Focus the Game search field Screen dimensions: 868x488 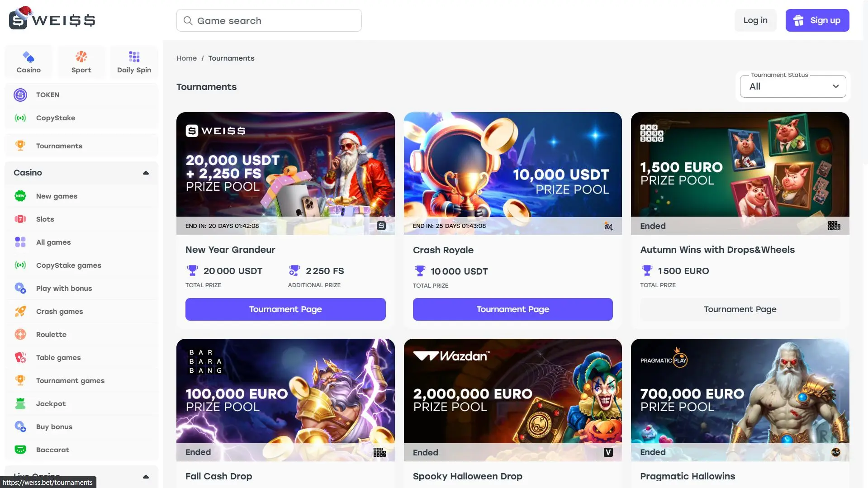tap(269, 21)
